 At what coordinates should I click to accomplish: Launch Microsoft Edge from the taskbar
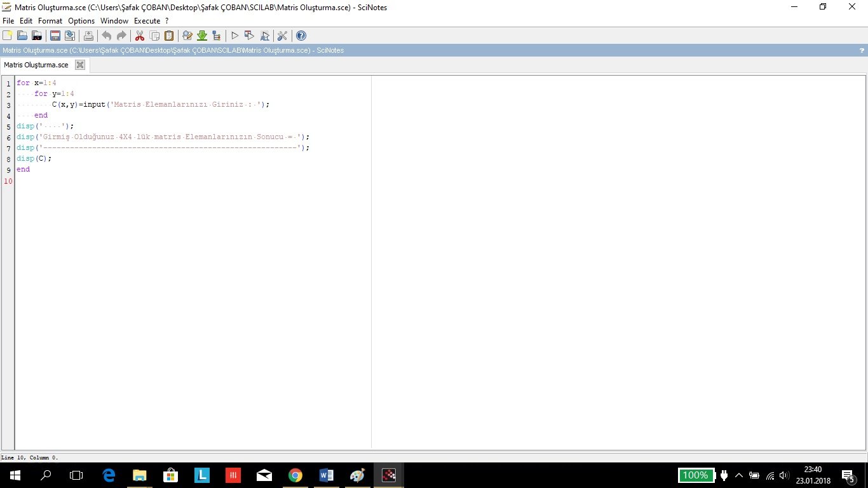109,475
